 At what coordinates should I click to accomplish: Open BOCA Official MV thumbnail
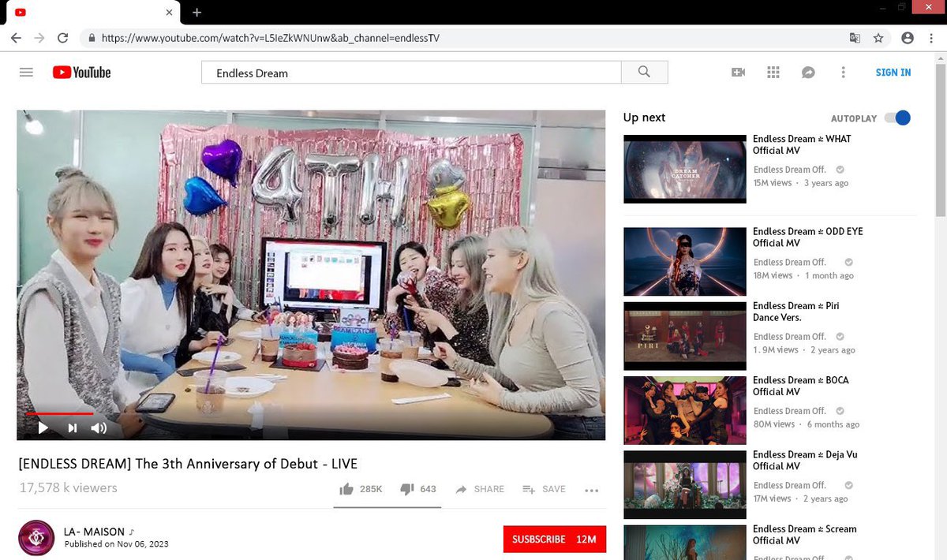pyautogui.click(x=685, y=410)
